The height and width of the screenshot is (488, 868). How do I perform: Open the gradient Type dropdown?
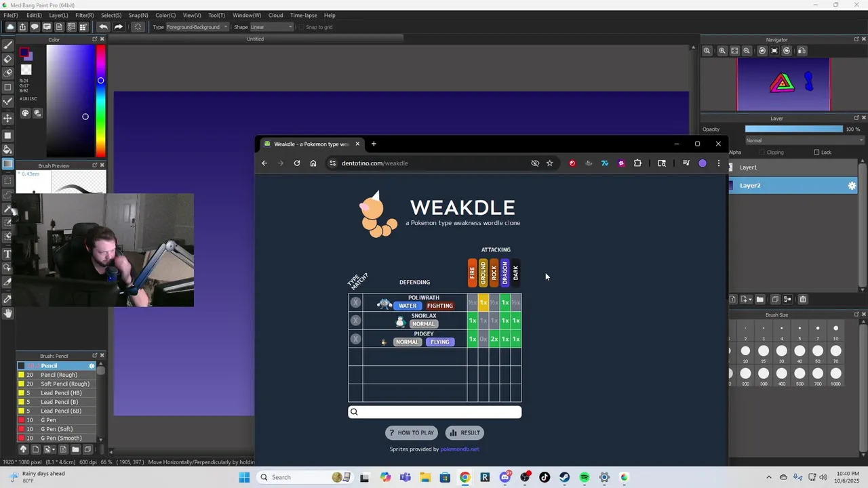point(197,27)
